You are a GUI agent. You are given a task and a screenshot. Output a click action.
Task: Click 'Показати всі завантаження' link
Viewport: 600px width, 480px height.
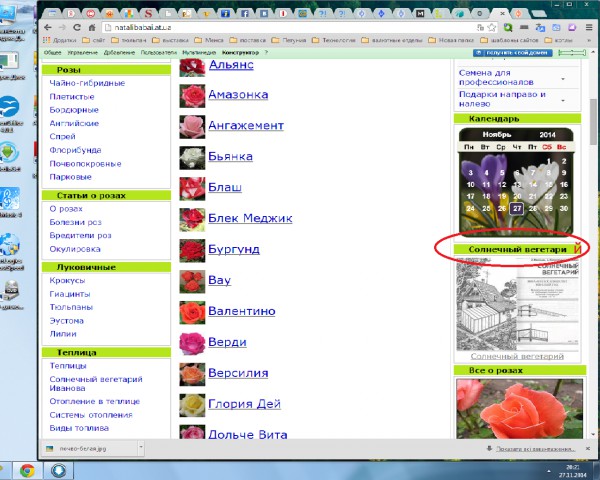click(x=535, y=449)
